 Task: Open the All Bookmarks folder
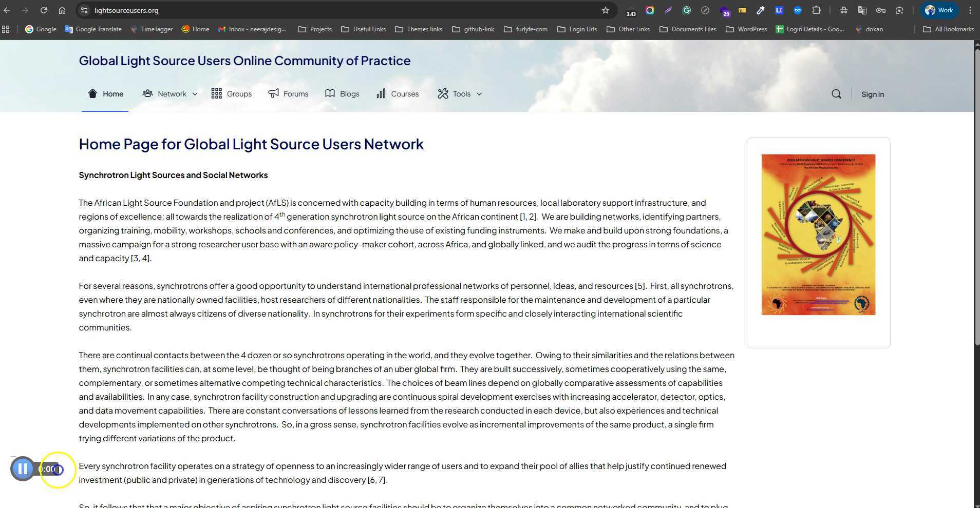pyautogui.click(x=948, y=29)
